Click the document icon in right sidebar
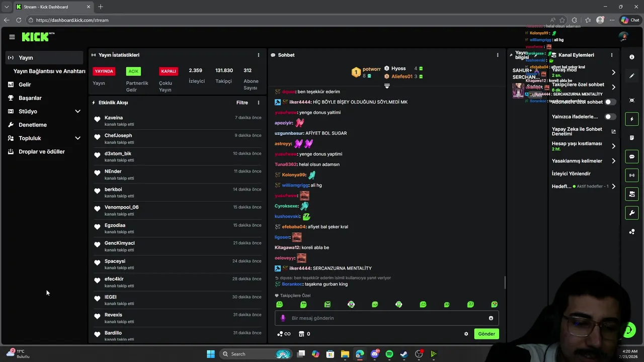Image resolution: width=644 pixels, height=362 pixels. pyautogui.click(x=632, y=138)
